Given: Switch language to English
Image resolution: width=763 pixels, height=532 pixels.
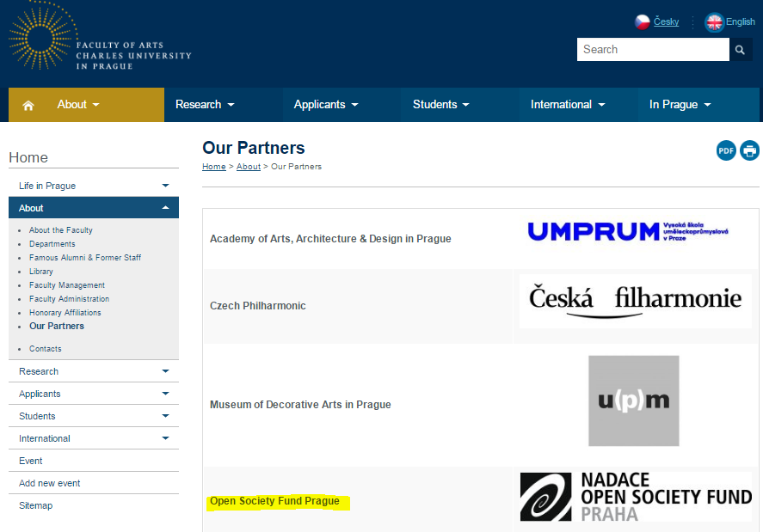Looking at the screenshot, I should point(741,21).
